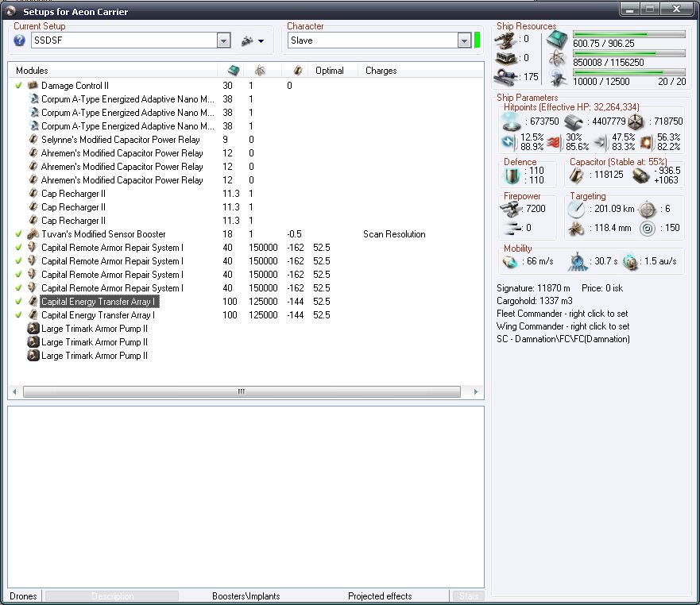
Task: Click the Firepower turret DPS icon
Action: 510,208
